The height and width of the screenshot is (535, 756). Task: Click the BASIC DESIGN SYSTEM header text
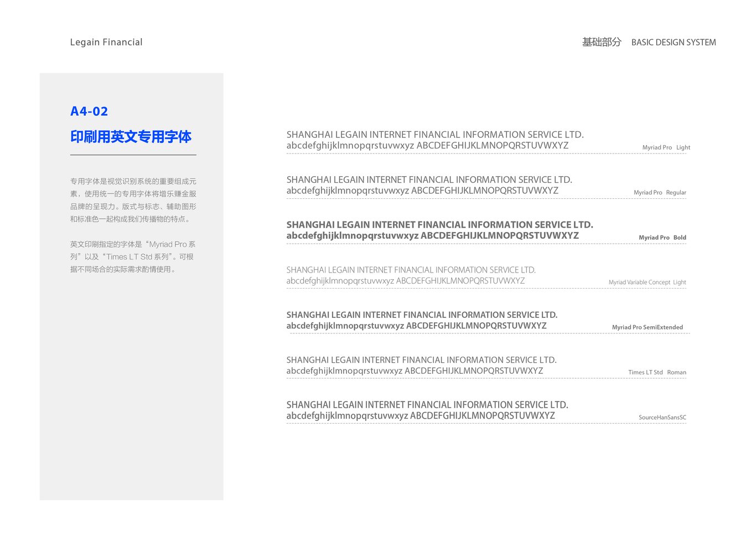674,42
